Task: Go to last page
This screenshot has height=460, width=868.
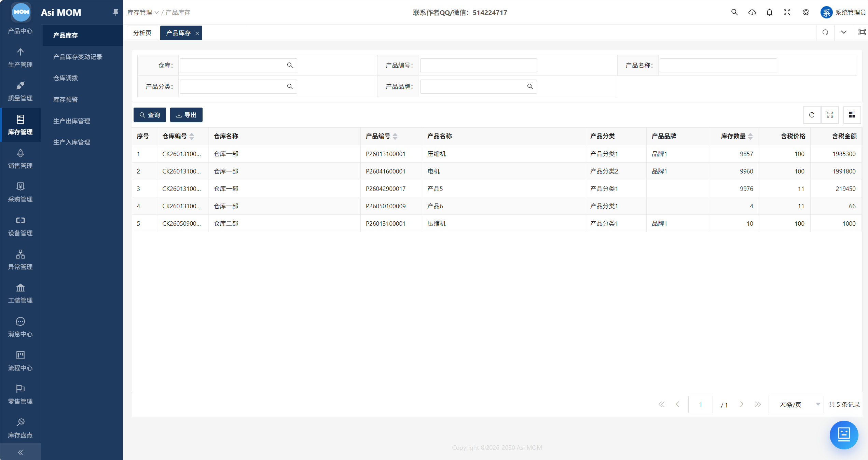Action: (758, 404)
